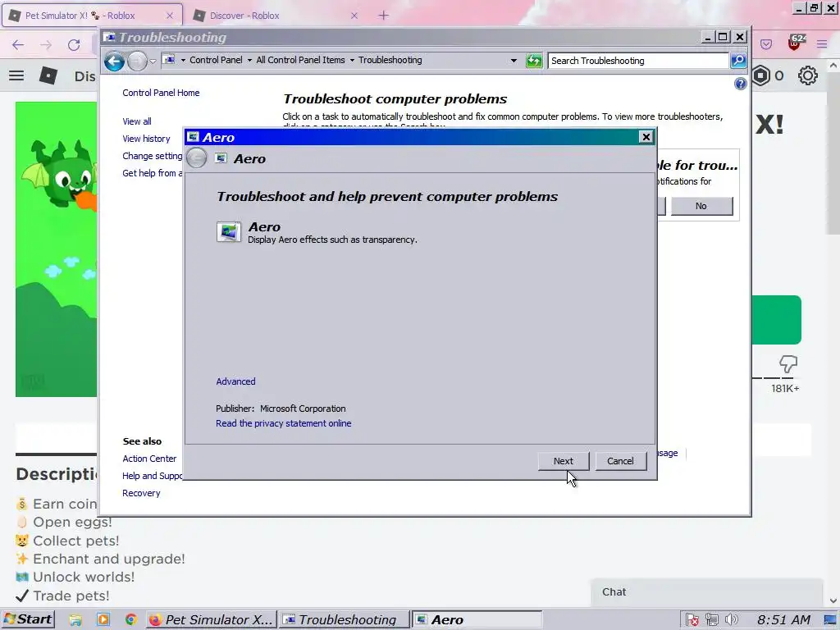Open Control Panel Home link
The image size is (840, 630).
pyautogui.click(x=161, y=93)
